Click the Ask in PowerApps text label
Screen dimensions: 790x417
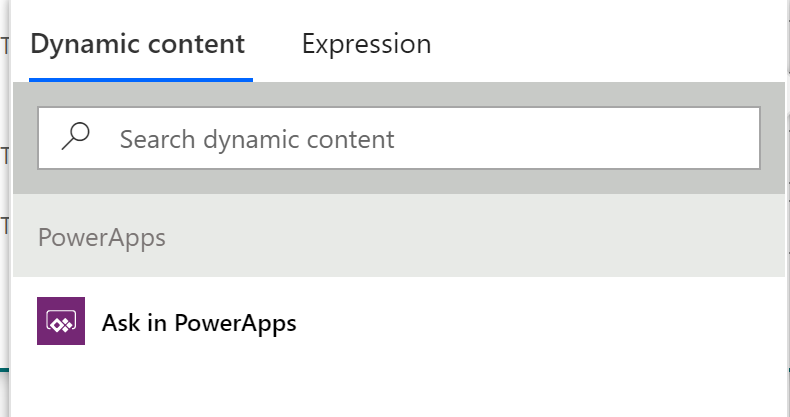click(199, 322)
